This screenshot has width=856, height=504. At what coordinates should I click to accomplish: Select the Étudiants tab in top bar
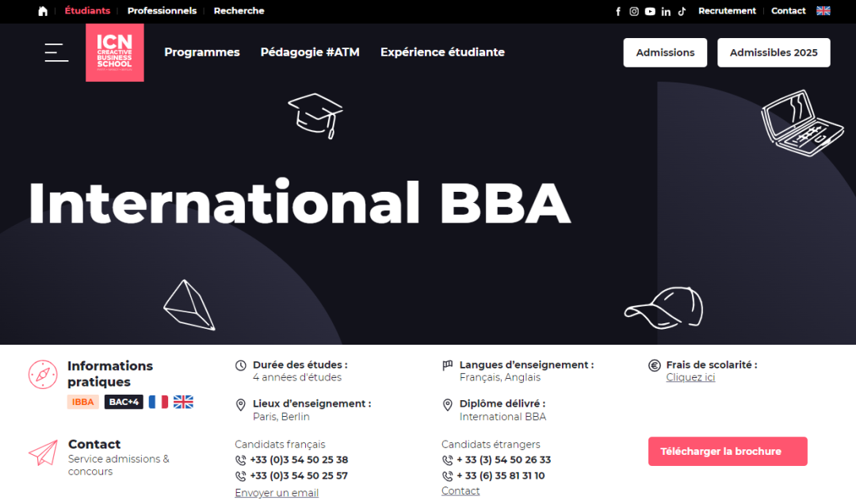(87, 11)
